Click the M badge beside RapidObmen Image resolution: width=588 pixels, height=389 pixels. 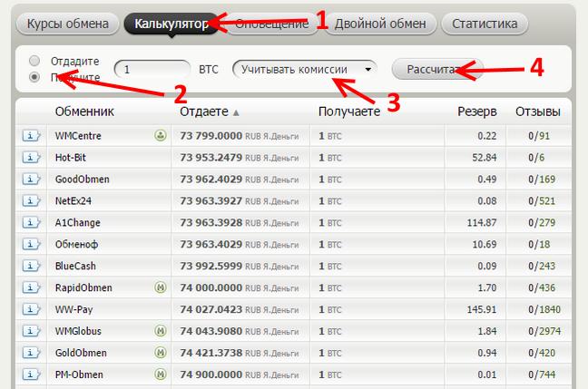click(x=161, y=287)
